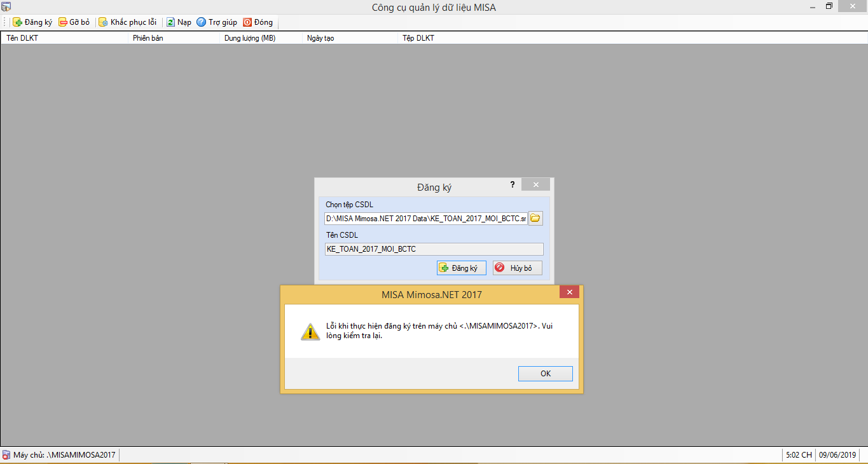This screenshot has width=868, height=464.
Task: Click the Tên CSDL label
Action: click(342, 235)
